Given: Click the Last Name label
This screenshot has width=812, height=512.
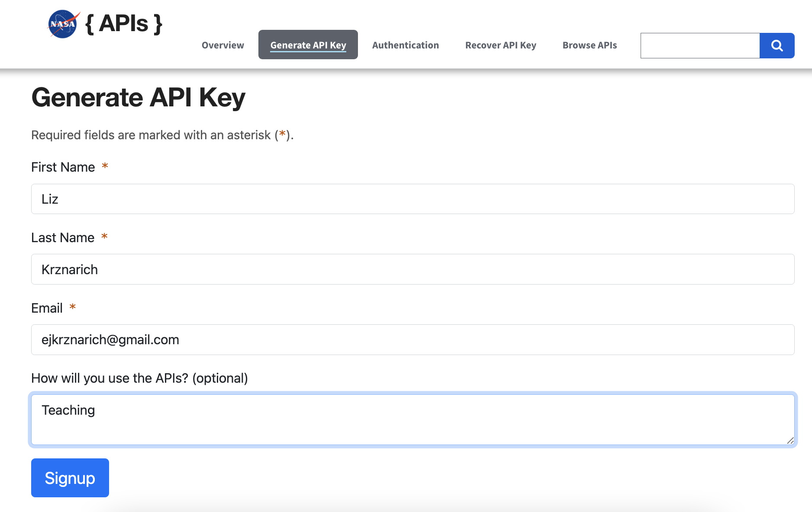Looking at the screenshot, I should (x=63, y=238).
